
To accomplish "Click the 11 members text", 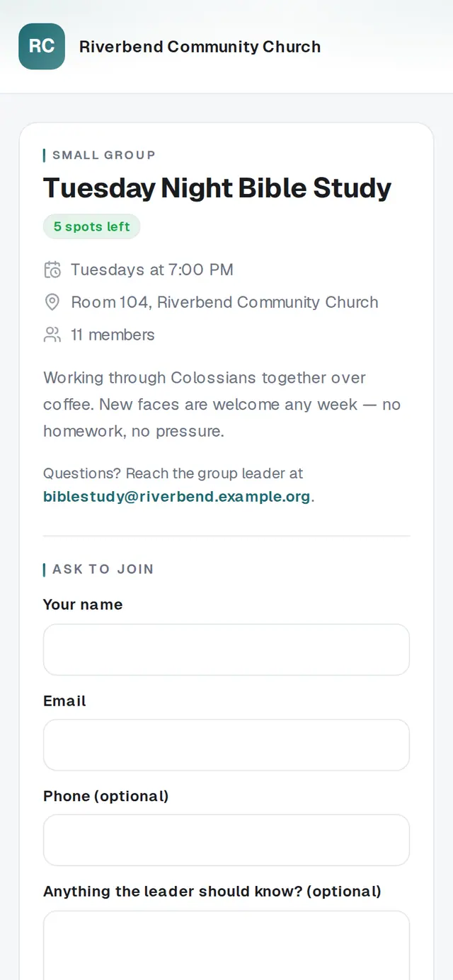I will 113,335.
